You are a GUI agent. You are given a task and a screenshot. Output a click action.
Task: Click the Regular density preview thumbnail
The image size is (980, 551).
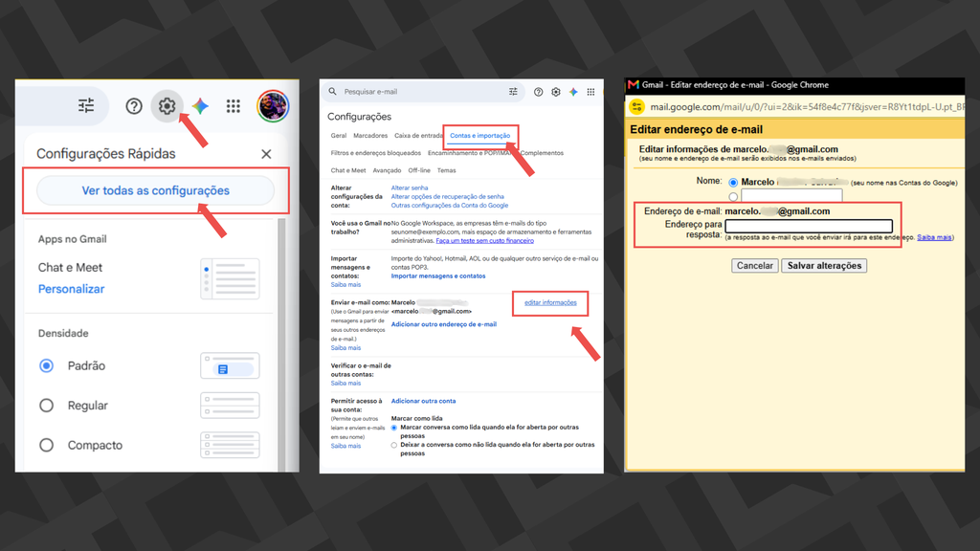tap(230, 406)
